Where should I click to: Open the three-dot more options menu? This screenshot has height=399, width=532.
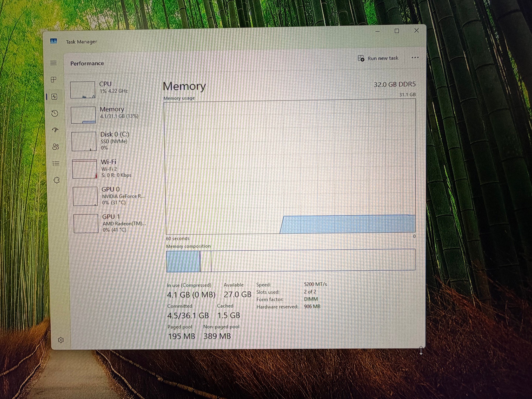[415, 58]
